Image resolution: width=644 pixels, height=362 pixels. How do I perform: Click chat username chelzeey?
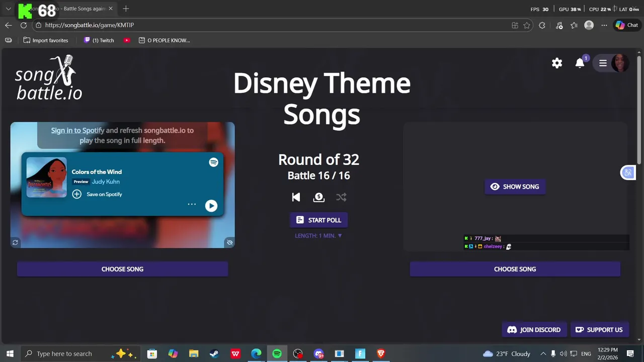point(493,246)
